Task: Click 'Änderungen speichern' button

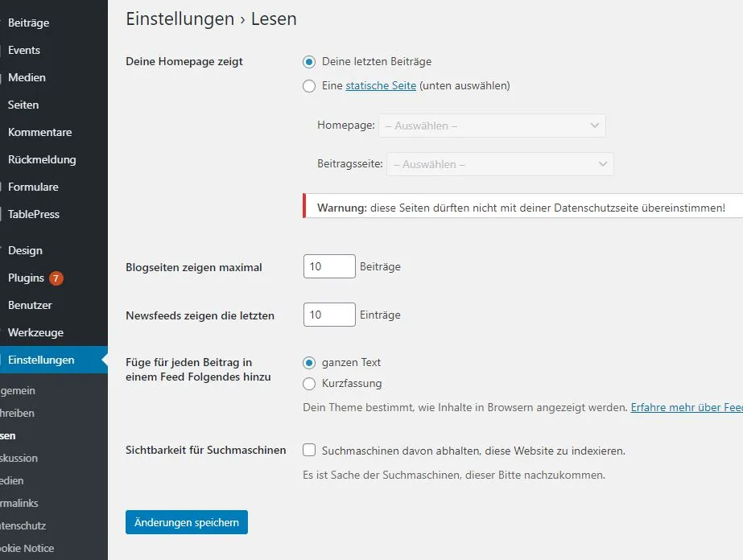Action: [x=187, y=522]
